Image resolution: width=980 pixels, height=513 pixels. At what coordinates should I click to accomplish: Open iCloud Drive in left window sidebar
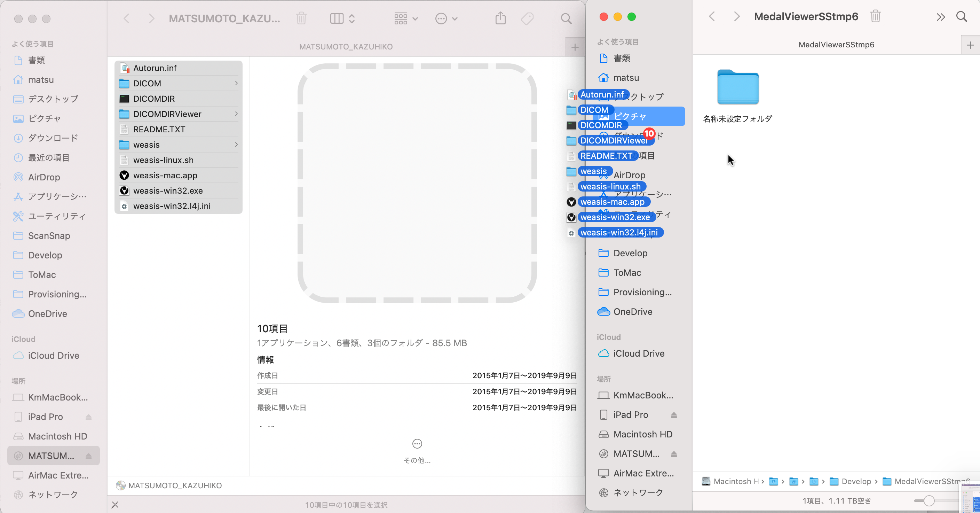54,355
